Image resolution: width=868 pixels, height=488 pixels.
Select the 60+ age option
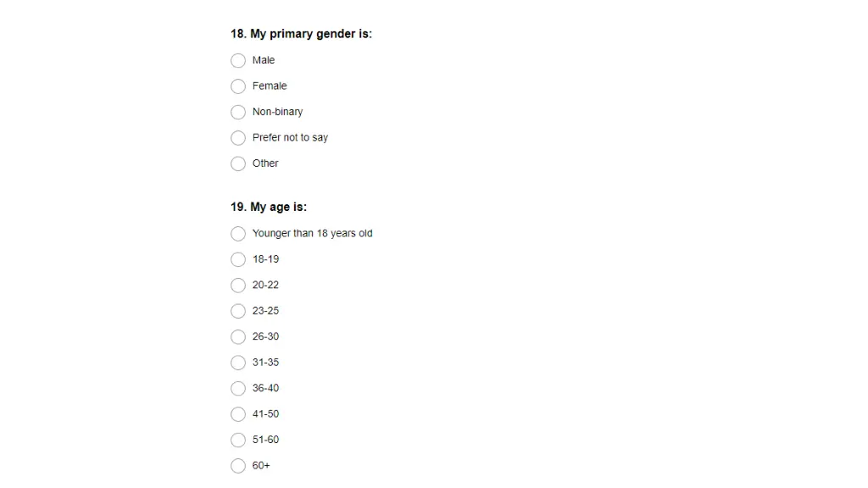point(238,466)
